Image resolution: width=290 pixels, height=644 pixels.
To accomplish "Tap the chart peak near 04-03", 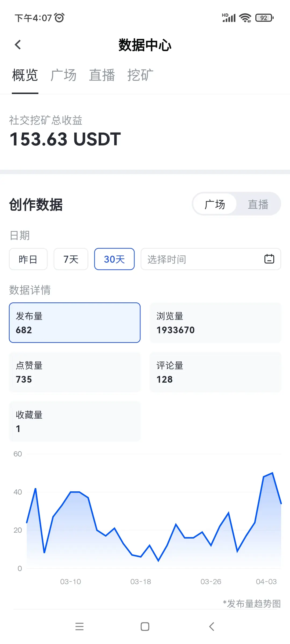I will (272, 473).
